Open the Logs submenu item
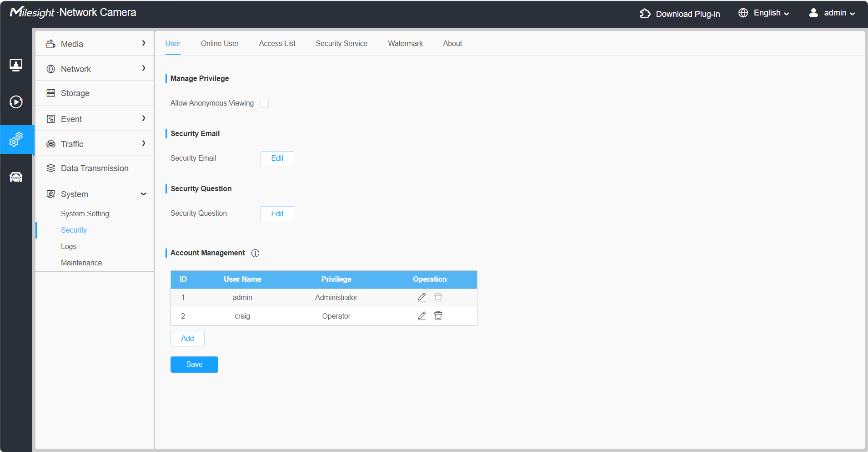Viewport: 868px width, 452px height. point(69,247)
